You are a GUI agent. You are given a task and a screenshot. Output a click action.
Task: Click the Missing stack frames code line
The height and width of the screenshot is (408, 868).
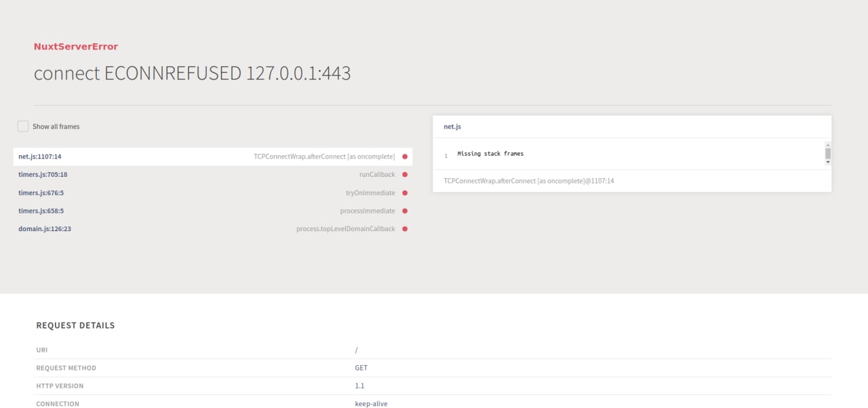[x=490, y=154]
